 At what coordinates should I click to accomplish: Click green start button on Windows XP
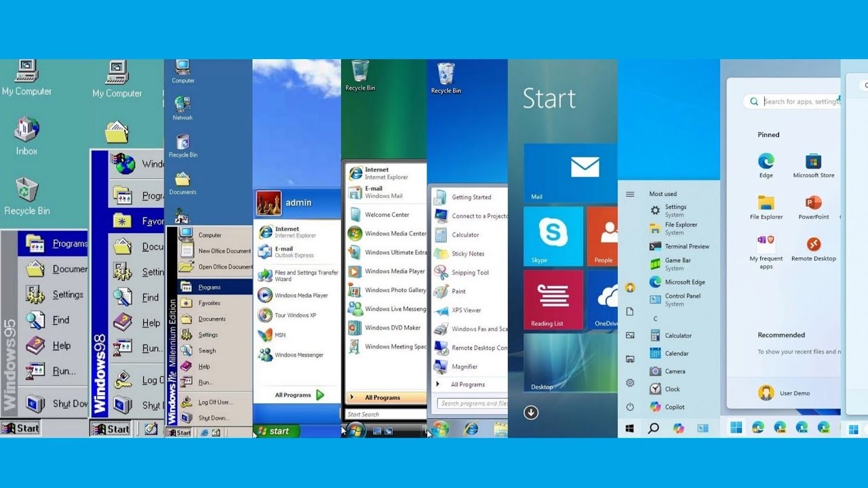point(277,430)
